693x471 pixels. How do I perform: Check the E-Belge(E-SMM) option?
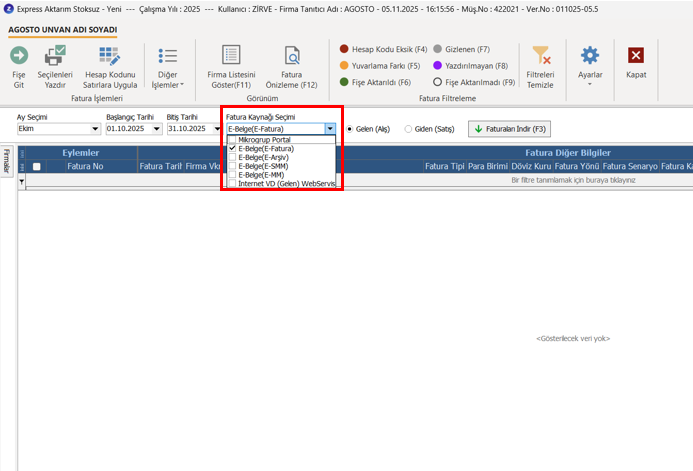click(x=232, y=166)
